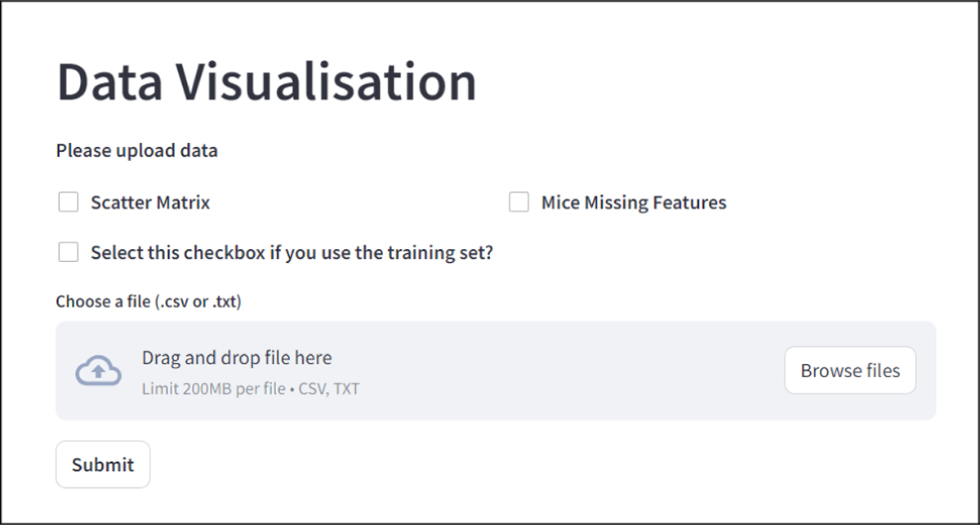Open the Browse files dialog
Viewport: 980px width, 525px height.
850,371
